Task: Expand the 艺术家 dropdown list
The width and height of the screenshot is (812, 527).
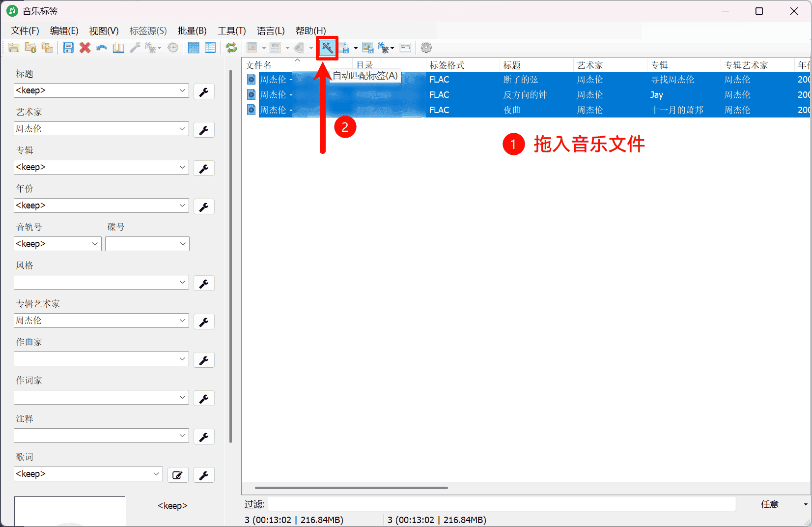Action: point(182,129)
